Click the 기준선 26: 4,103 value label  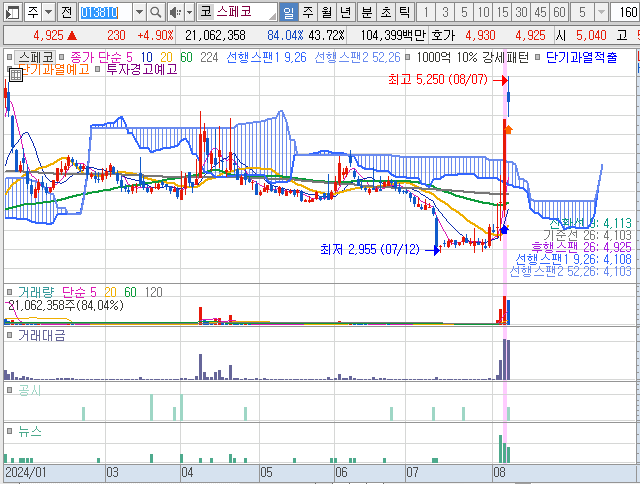pyautogui.click(x=587, y=235)
